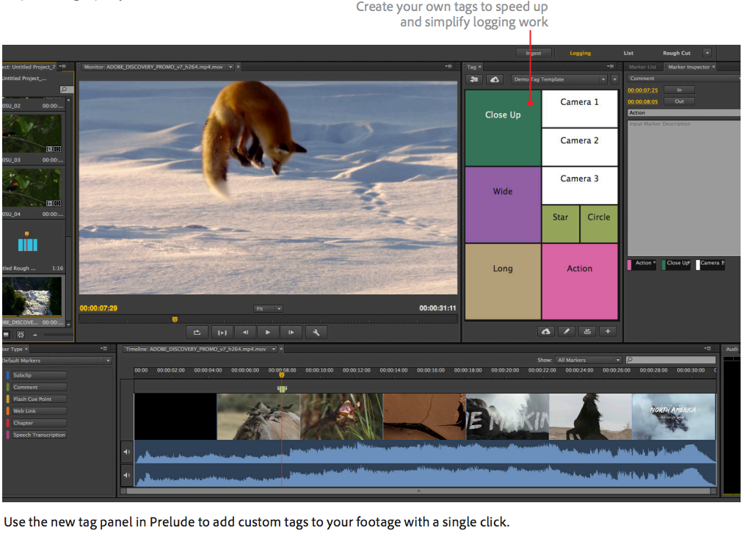Enable the Subclip marker type
The image size is (756, 536).
pyautogui.click(x=38, y=375)
